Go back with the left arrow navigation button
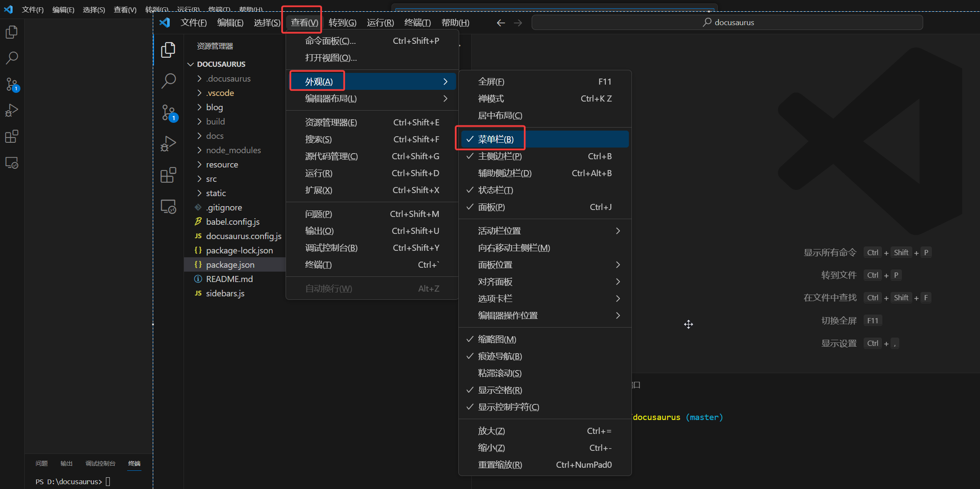Screen dimensions: 980x489 point(501,23)
